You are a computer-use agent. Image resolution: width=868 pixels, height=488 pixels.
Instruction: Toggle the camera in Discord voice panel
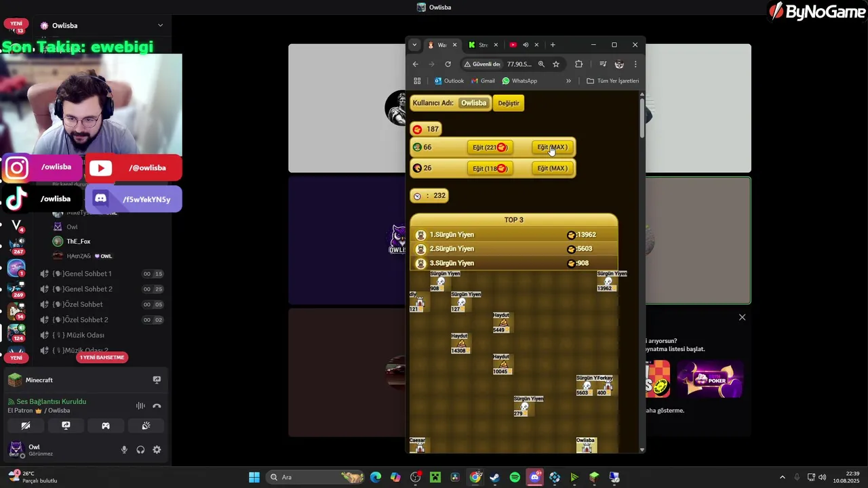26,426
